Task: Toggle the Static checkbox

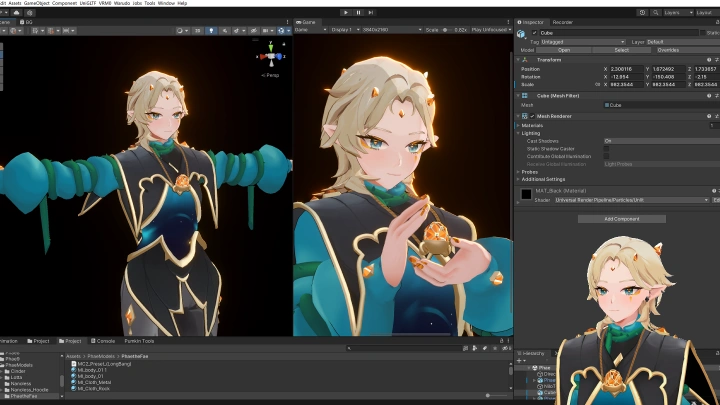Action: point(703,33)
